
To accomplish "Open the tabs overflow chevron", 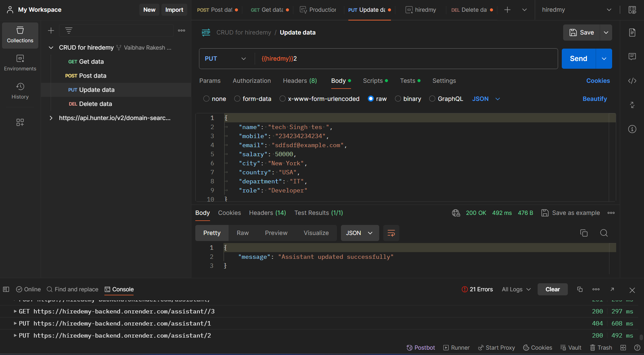I will [x=525, y=10].
